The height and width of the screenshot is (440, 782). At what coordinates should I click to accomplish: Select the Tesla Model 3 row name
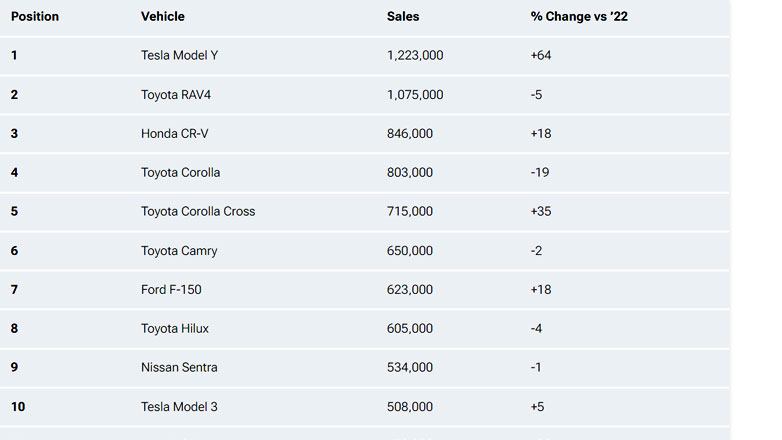(179, 407)
